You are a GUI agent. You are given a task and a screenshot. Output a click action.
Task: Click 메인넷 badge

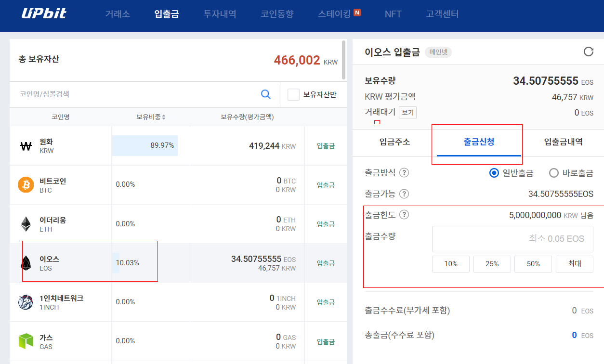438,52
